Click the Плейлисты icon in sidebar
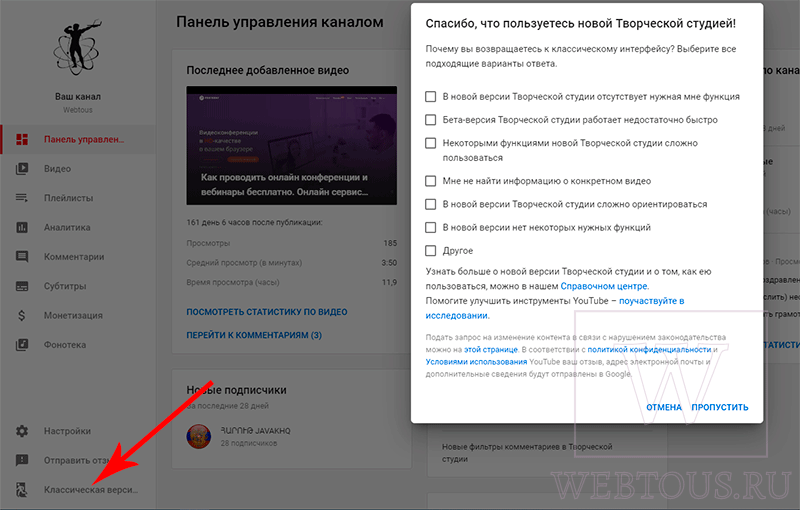Viewport: 800px width, 510px height. [x=22, y=198]
